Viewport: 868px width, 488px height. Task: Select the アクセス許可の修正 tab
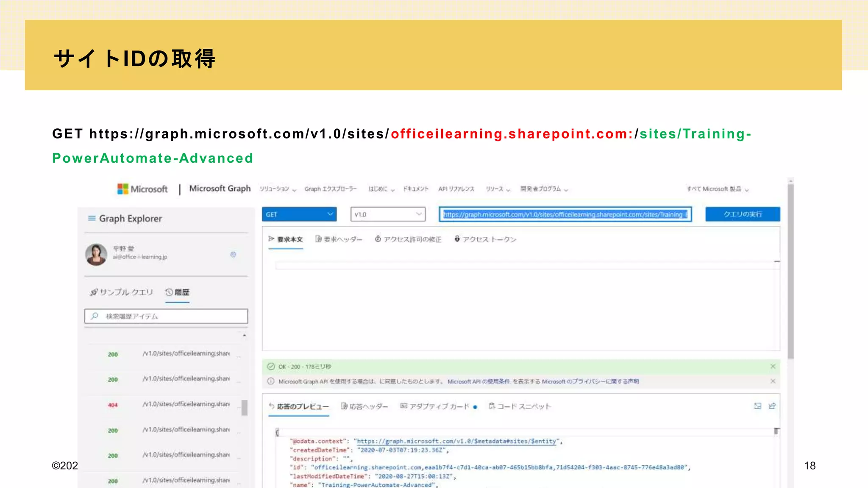click(408, 239)
